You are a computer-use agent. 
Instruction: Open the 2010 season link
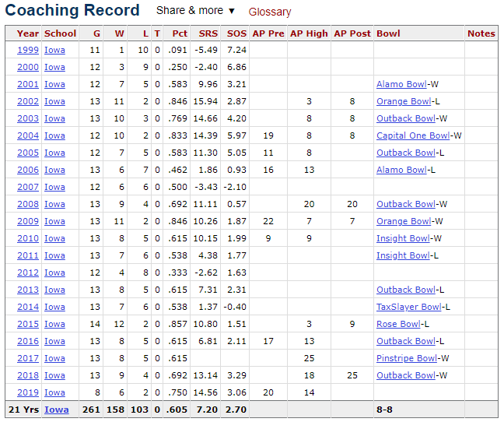28,238
